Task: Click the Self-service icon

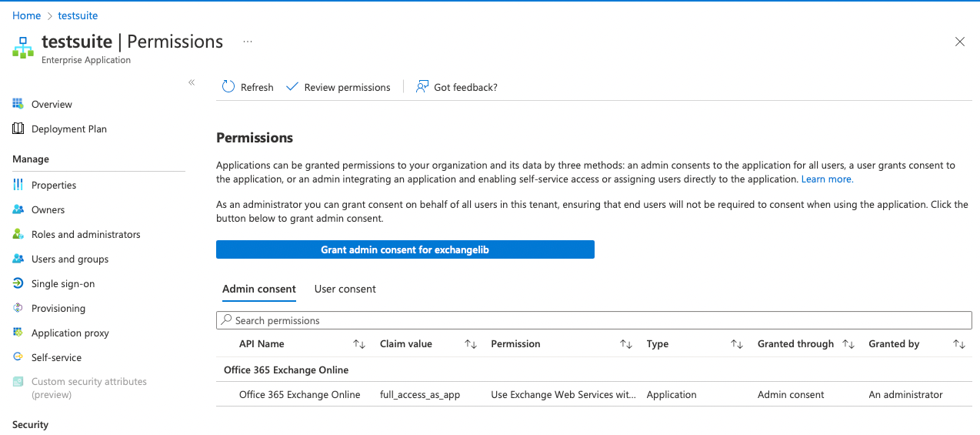Action: [18, 357]
